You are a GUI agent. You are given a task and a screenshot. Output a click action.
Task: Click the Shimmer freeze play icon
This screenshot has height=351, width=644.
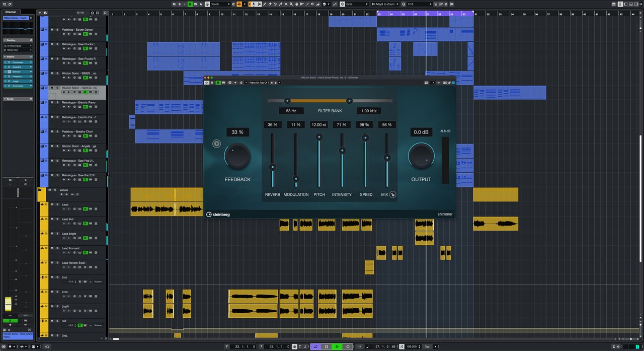[216, 144]
